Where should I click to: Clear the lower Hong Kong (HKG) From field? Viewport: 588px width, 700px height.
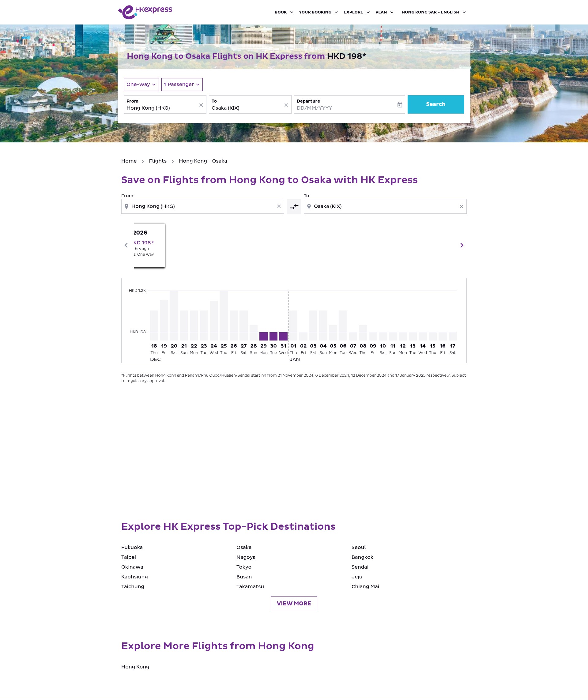[279, 207]
